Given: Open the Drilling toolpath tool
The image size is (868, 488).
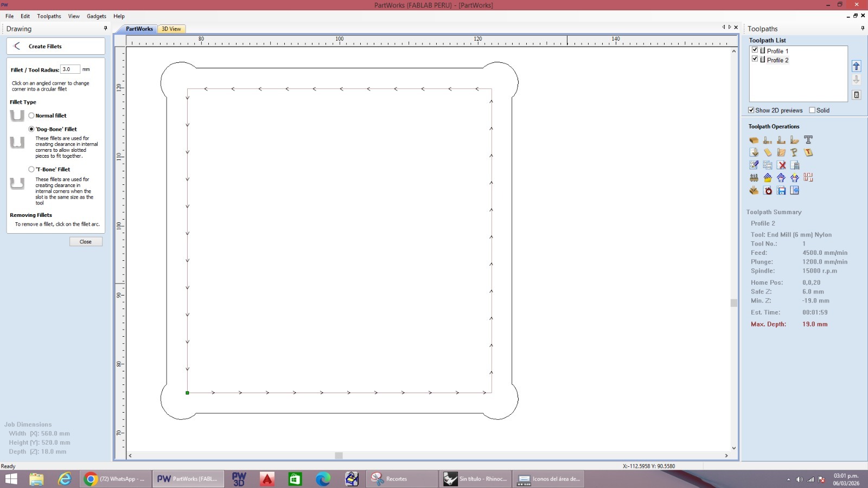Looking at the screenshot, I should tap(795, 140).
